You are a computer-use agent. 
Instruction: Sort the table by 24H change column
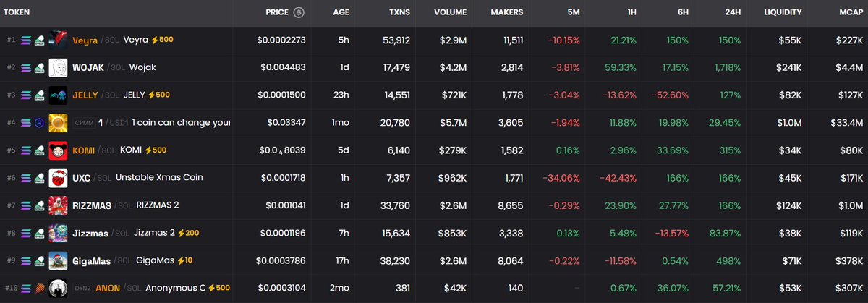pyautogui.click(x=731, y=12)
